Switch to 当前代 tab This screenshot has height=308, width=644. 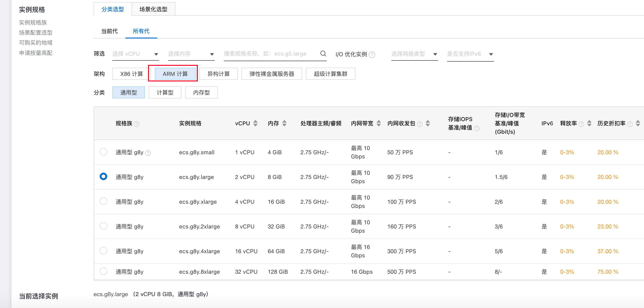(109, 31)
